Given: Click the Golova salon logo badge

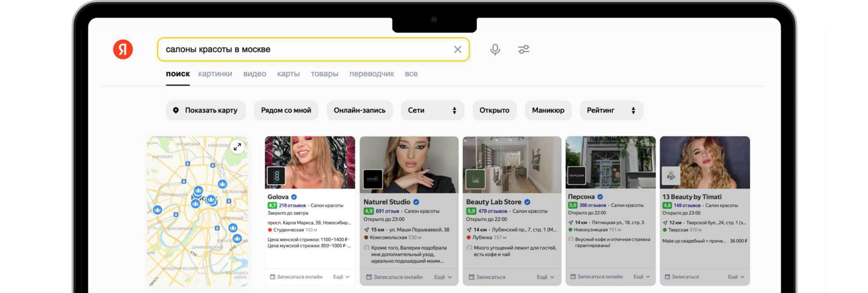Looking at the screenshot, I should (x=276, y=176).
